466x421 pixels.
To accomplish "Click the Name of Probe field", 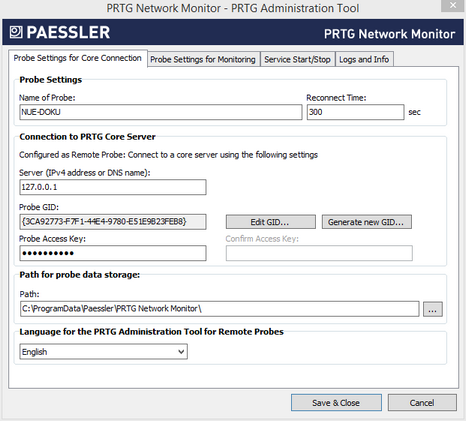I will [161, 112].
